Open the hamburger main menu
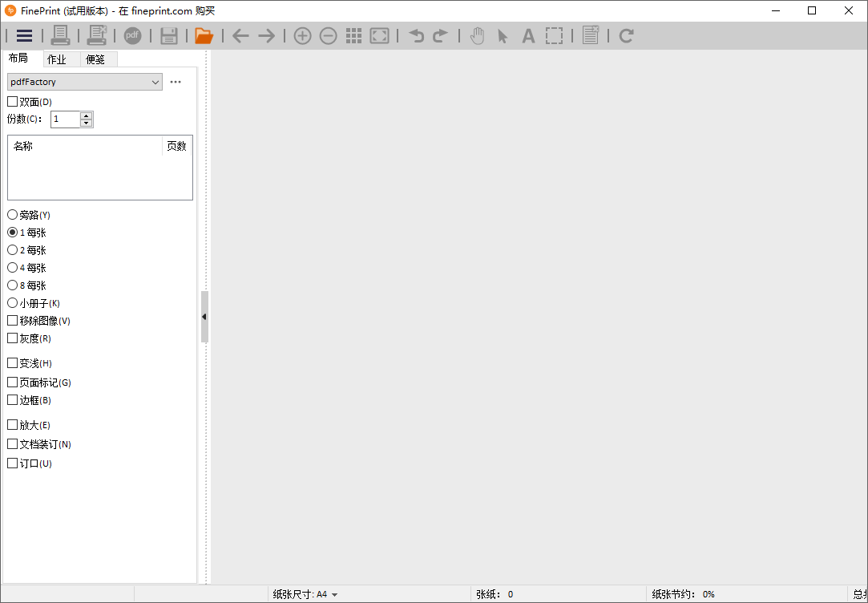This screenshot has height=603, width=868. click(24, 35)
